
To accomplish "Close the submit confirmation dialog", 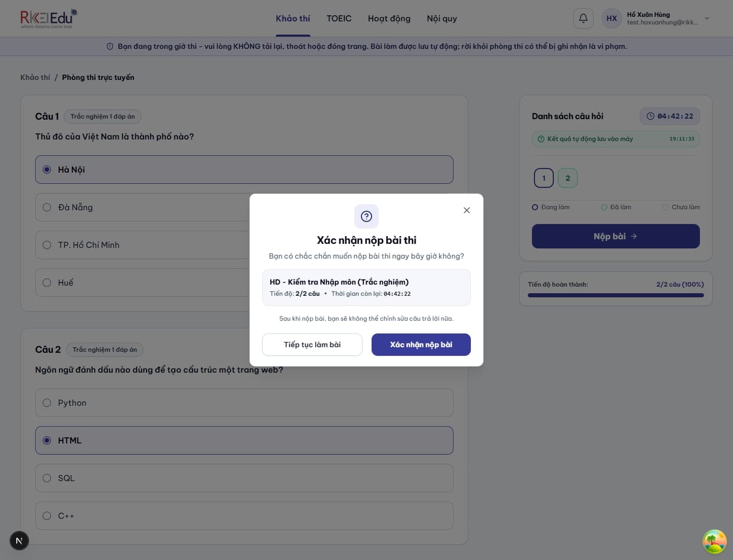I will pyautogui.click(x=467, y=210).
